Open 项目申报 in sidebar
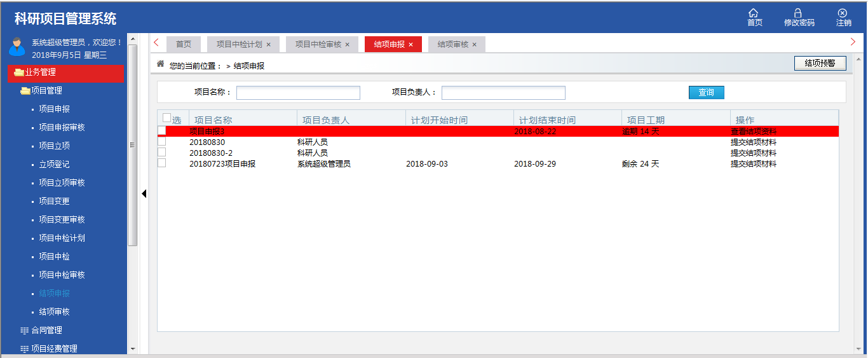868x358 pixels. (x=55, y=109)
